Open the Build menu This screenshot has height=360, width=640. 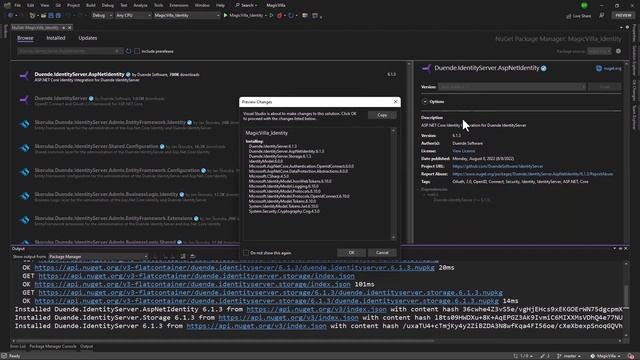[91, 5]
